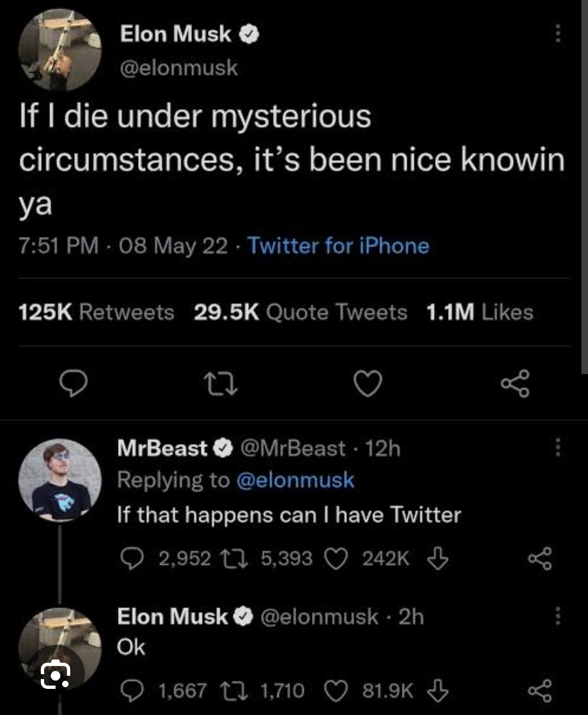Viewport: 588px width, 715px height.
Task: View the 29.5K Quote Tweets list
Action: coord(301,313)
